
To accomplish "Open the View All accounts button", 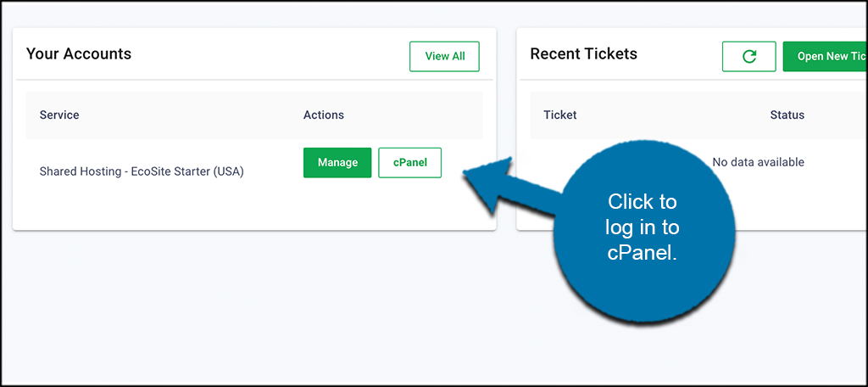I will 444,56.
